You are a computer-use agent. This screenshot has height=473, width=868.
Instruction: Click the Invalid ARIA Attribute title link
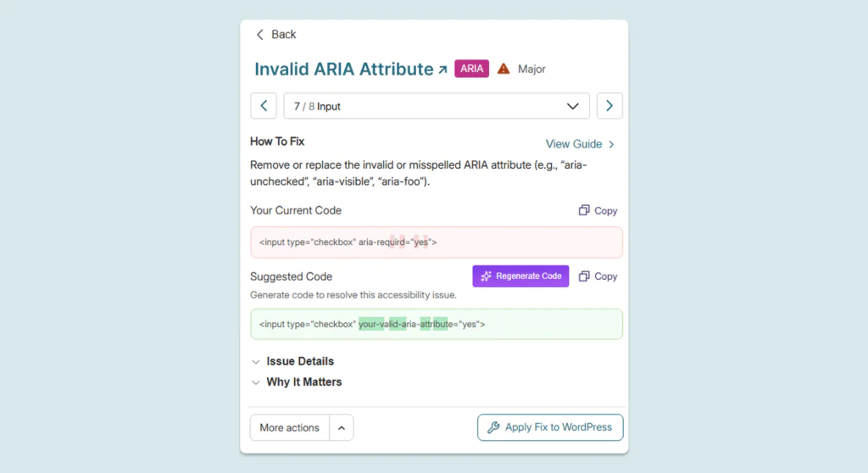(344, 70)
